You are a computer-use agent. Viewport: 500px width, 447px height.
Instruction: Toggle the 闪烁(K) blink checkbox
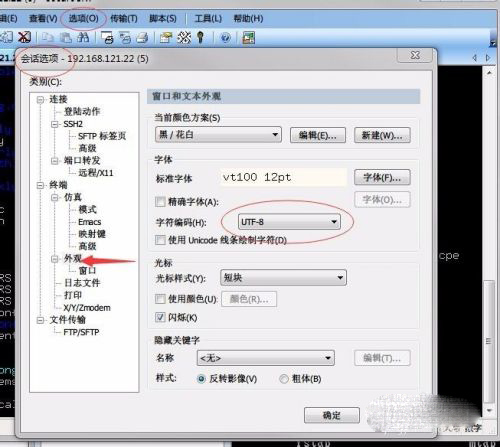coord(160,317)
